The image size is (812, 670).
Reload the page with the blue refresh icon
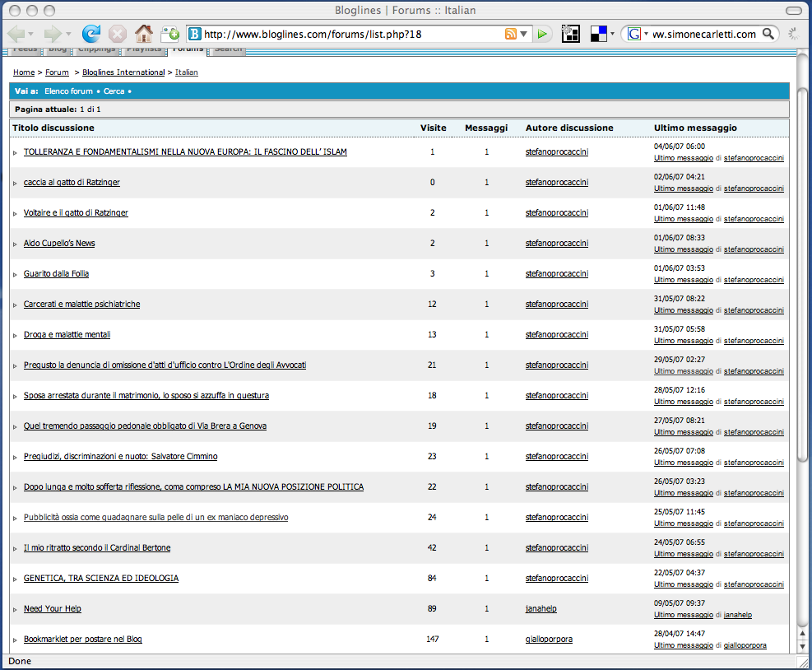tap(91, 35)
